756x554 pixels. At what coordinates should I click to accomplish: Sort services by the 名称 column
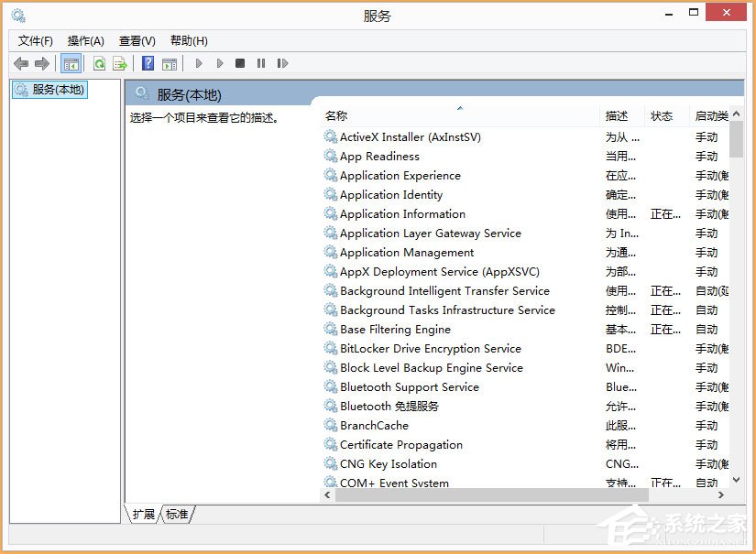pos(337,115)
